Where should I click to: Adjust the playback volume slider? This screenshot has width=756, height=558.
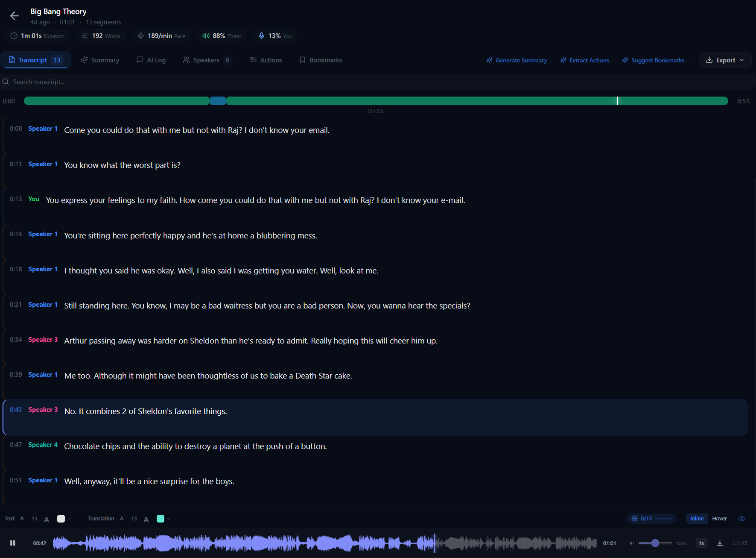point(655,543)
